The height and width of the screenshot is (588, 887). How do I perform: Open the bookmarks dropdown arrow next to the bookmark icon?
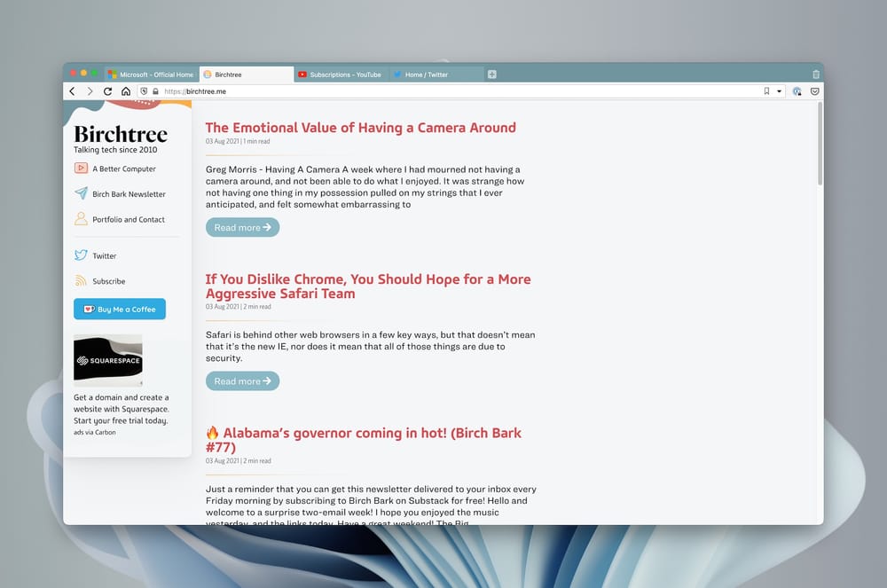(778, 90)
